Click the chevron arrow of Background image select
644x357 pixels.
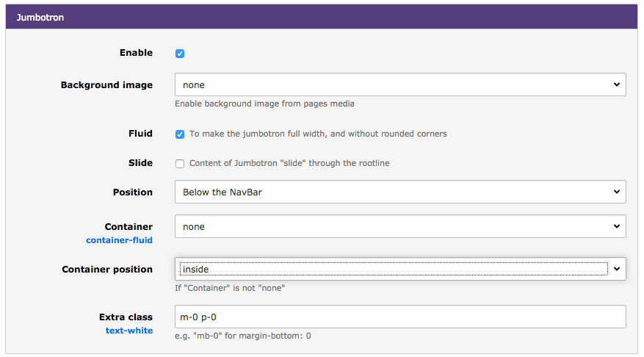pos(617,84)
